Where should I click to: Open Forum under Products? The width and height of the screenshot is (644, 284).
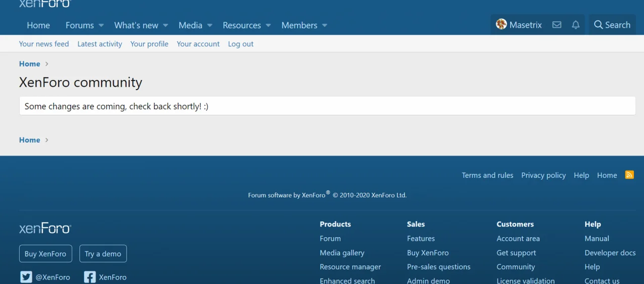(x=330, y=239)
